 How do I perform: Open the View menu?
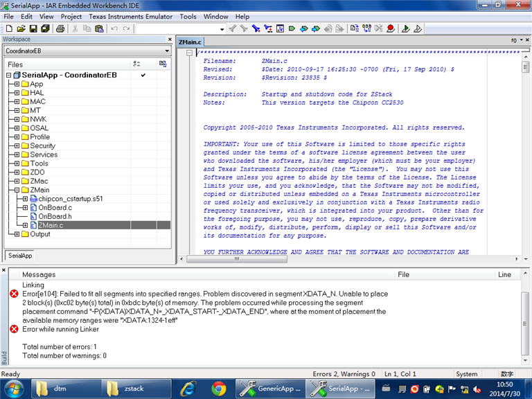point(46,17)
